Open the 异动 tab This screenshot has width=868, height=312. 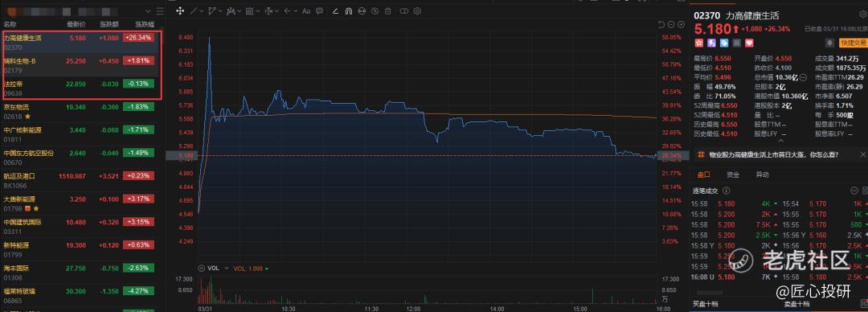coord(762,174)
